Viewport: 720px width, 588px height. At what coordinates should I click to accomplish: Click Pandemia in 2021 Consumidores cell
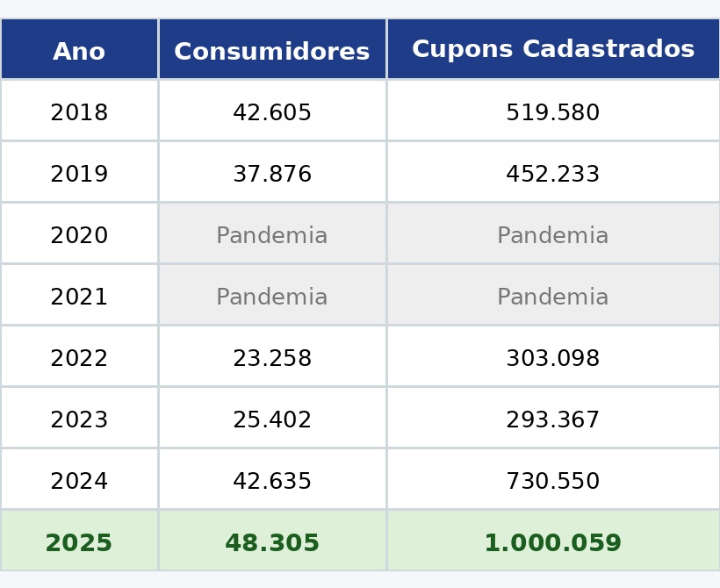tap(272, 297)
